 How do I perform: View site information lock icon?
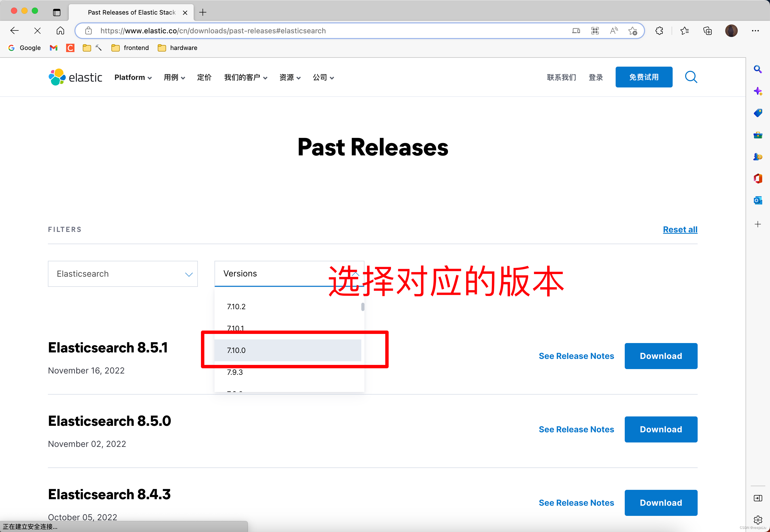coord(88,31)
